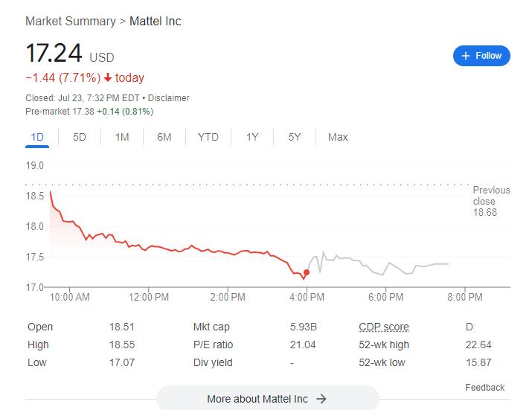The height and width of the screenshot is (410, 532).
Task: Show the 6M chart range
Action: [164, 137]
